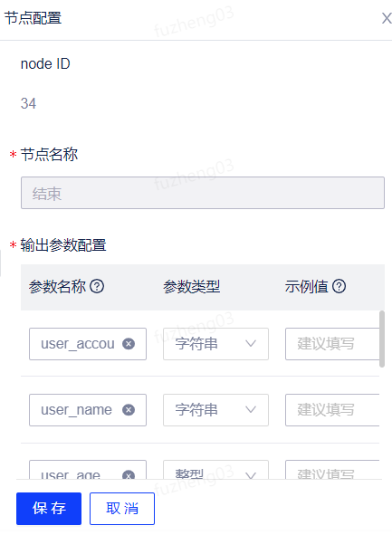The image size is (392, 535).
Task: Click help icon next to 示例值
Action: coord(339,286)
